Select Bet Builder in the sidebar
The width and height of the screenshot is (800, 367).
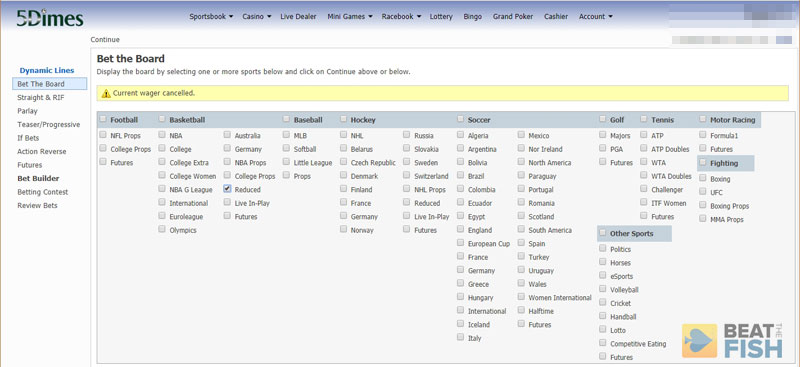(x=38, y=178)
